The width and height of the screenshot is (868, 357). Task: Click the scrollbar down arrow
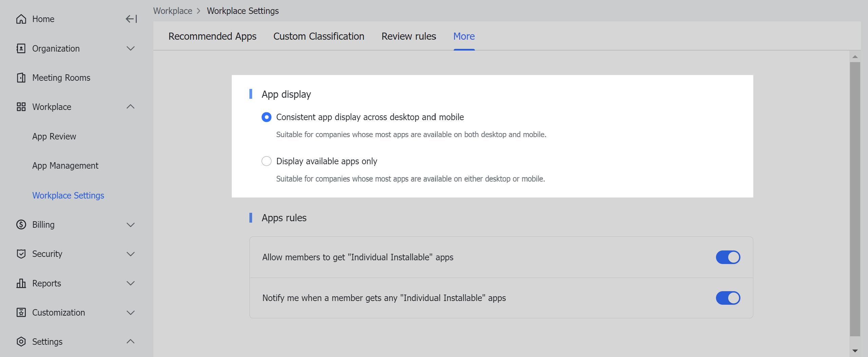coord(855,351)
